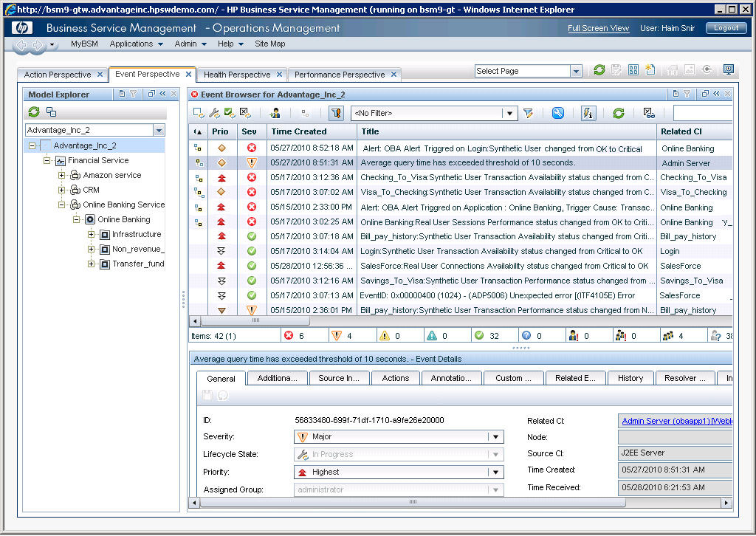Expand the CRM tree node
Screen dimensions: 756x536
pyautogui.click(x=62, y=190)
